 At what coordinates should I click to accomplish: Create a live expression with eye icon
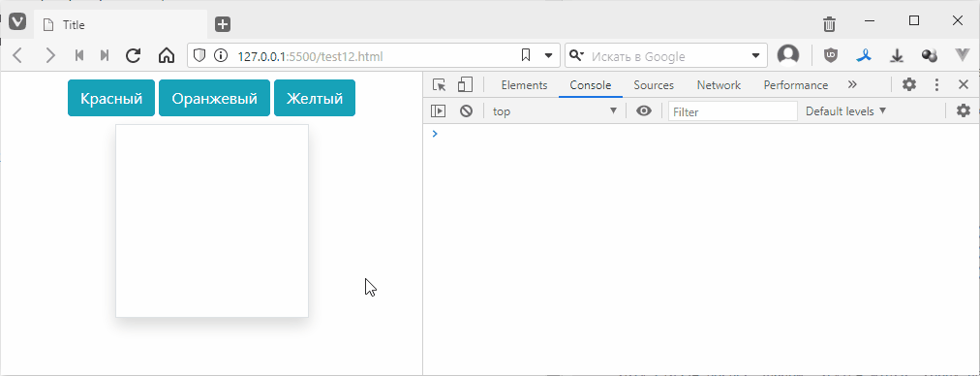(x=644, y=111)
